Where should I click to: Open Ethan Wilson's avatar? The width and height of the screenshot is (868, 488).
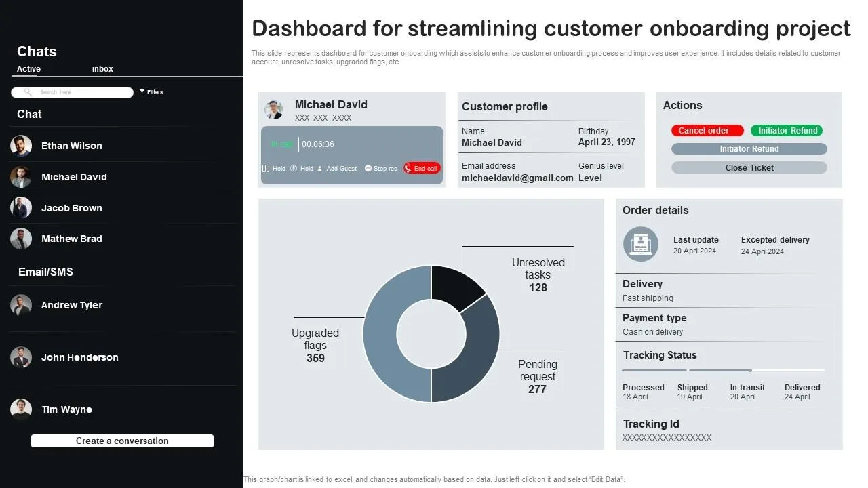tap(21, 146)
